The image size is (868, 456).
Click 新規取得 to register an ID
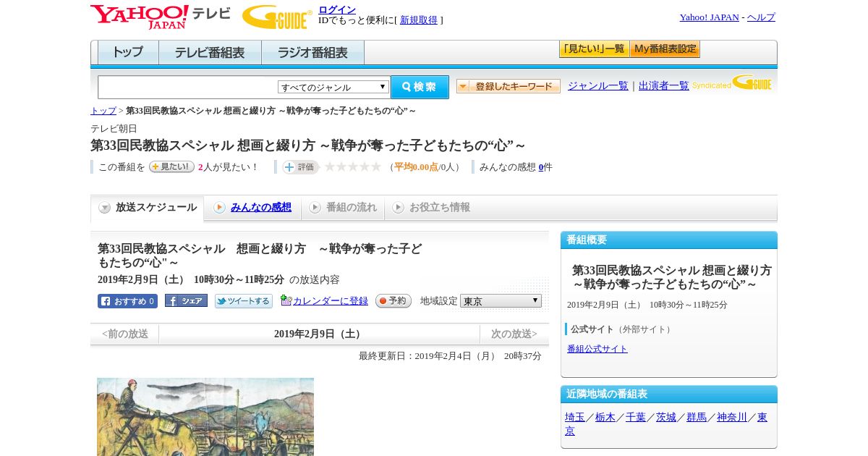tap(419, 20)
